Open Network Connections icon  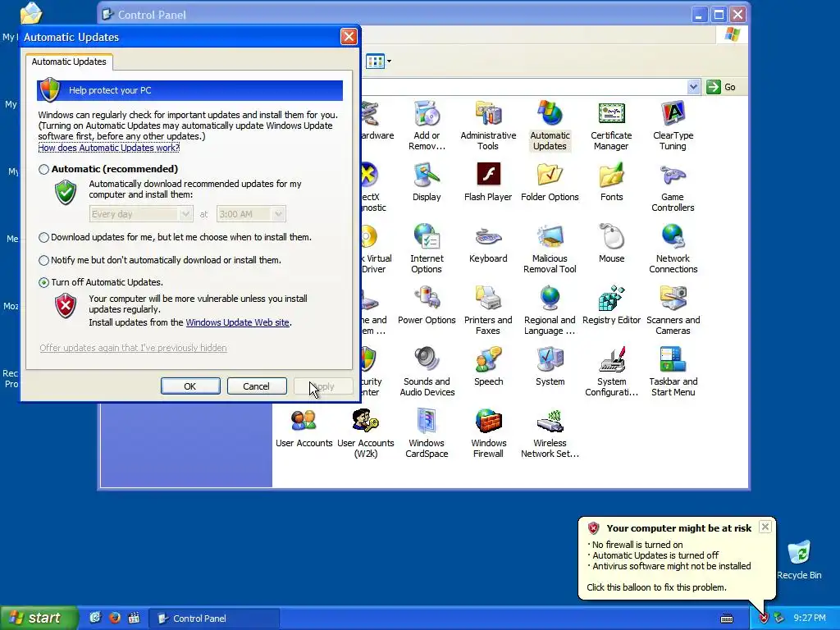coord(673,249)
